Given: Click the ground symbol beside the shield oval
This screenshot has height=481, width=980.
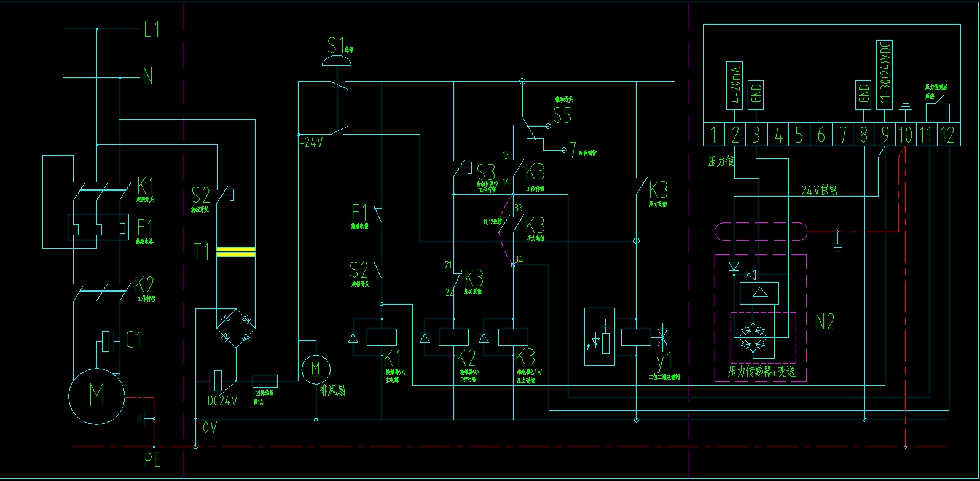Looking at the screenshot, I should 837,245.
